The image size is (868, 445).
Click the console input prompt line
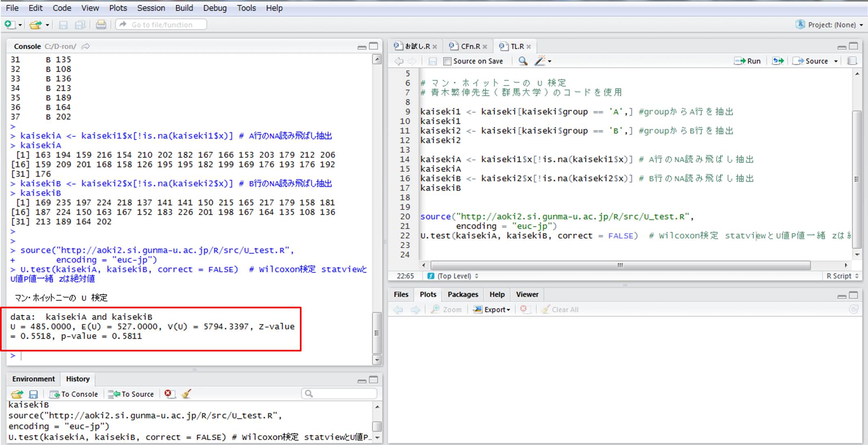pos(189,356)
